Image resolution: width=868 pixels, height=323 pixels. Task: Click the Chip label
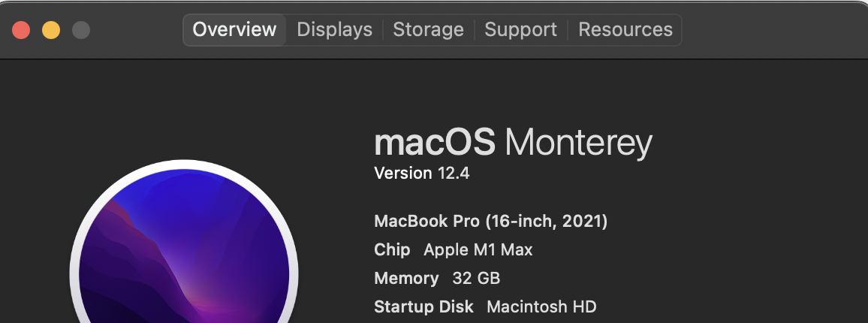pos(392,250)
